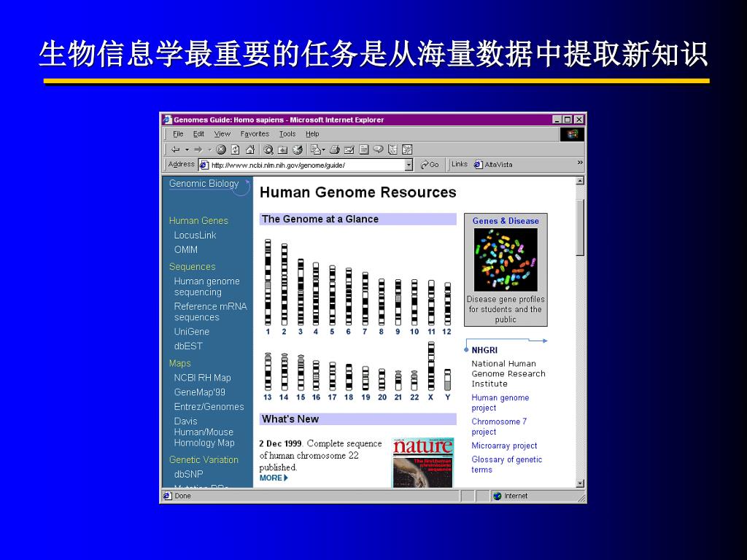This screenshot has height=560, width=747.
Task: Click the Forward arrow toolbar button
Action: [x=198, y=149]
